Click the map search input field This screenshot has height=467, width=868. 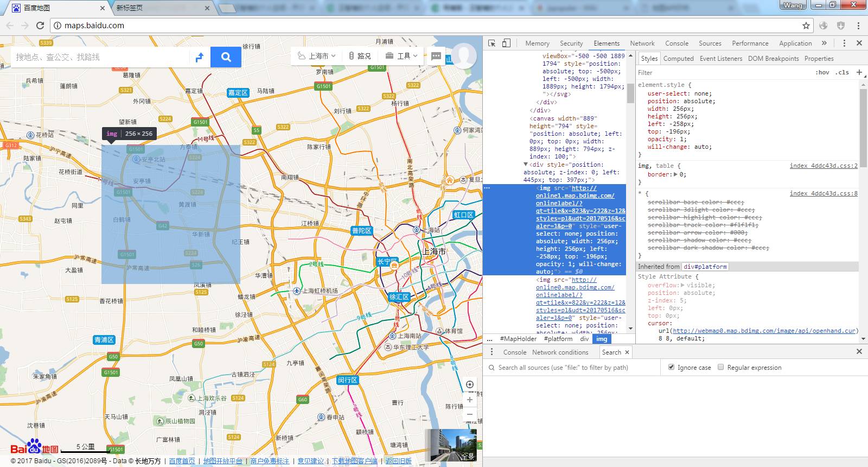coord(100,56)
